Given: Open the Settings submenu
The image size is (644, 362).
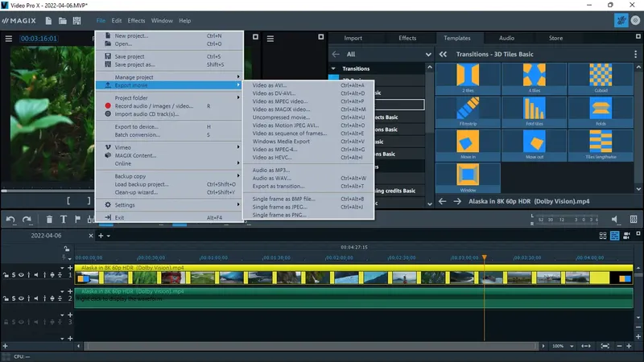Looking at the screenshot, I should coord(169,205).
